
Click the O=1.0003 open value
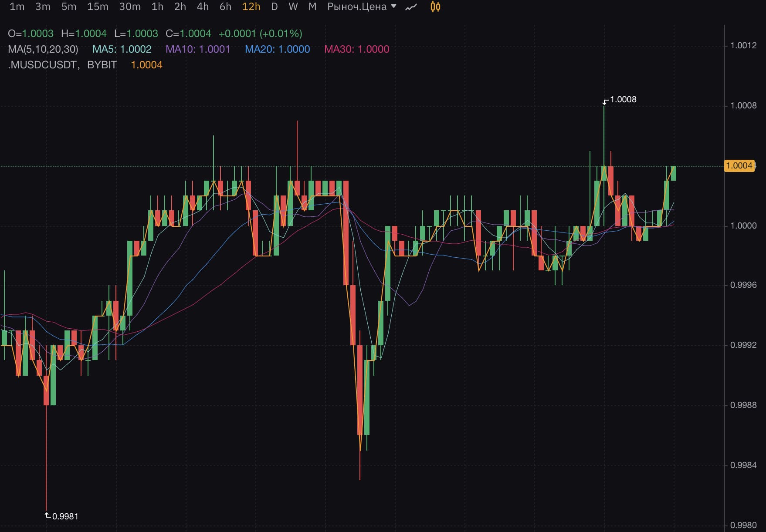pyautogui.click(x=31, y=34)
